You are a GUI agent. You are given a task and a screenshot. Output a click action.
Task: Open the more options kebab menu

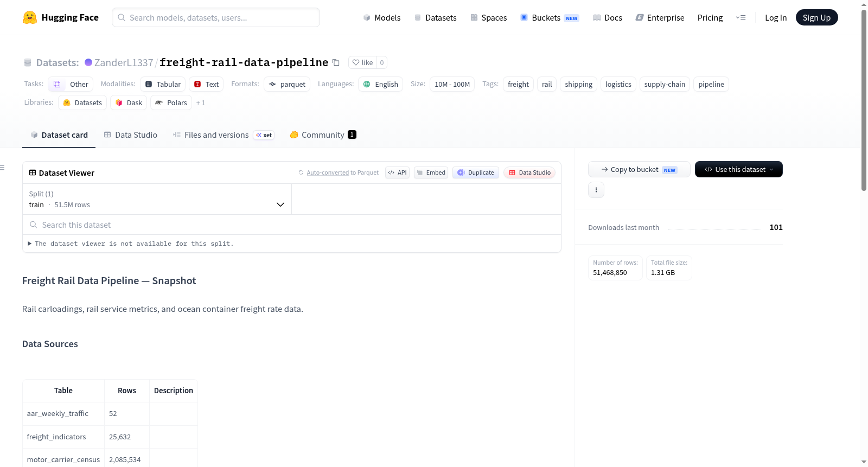coord(596,190)
